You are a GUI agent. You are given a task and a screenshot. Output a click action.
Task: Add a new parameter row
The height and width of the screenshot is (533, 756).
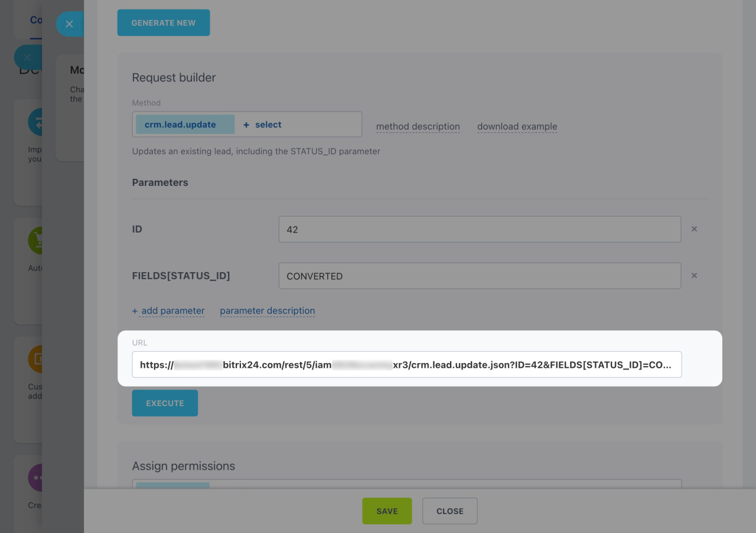coord(168,310)
